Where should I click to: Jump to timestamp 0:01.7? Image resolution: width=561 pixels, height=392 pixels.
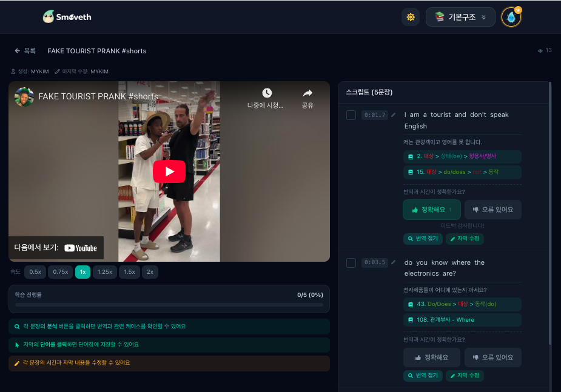(x=375, y=115)
